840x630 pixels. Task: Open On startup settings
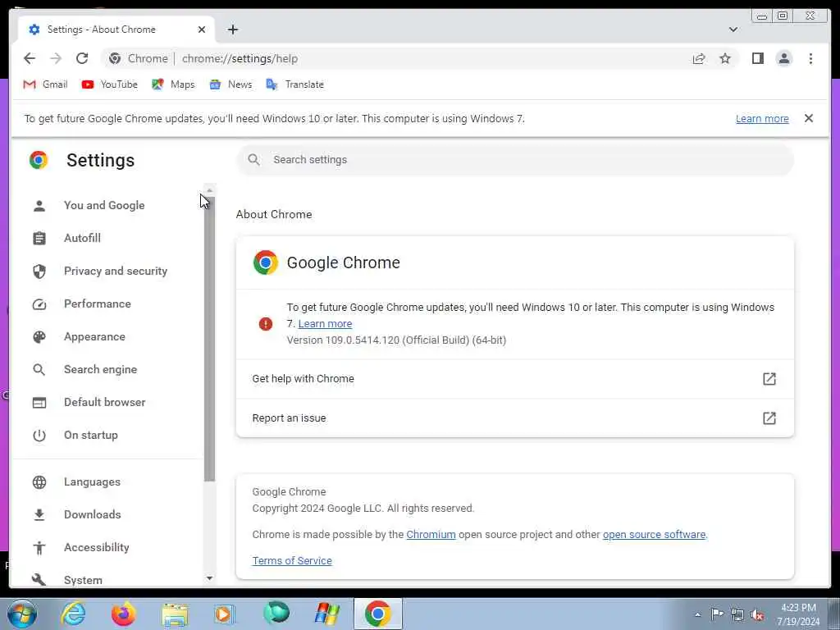pyautogui.click(x=91, y=435)
